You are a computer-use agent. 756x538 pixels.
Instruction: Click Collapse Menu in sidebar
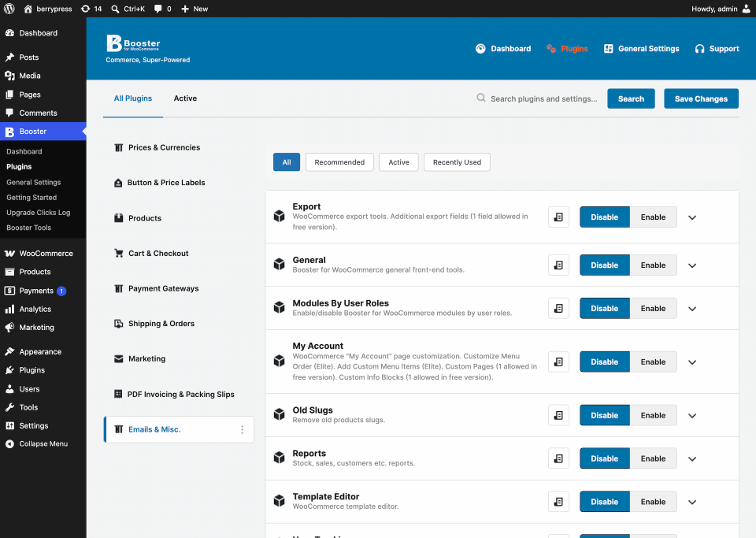click(x=43, y=444)
